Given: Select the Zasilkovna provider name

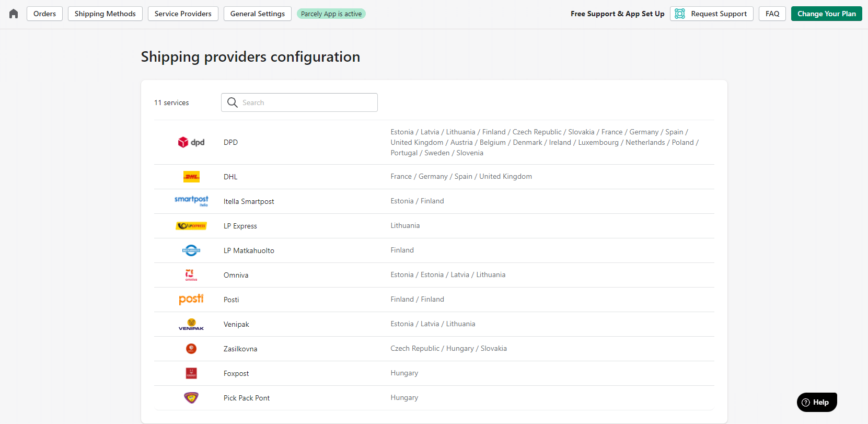Looking at the screenshot, I should [x=240, y=349].
